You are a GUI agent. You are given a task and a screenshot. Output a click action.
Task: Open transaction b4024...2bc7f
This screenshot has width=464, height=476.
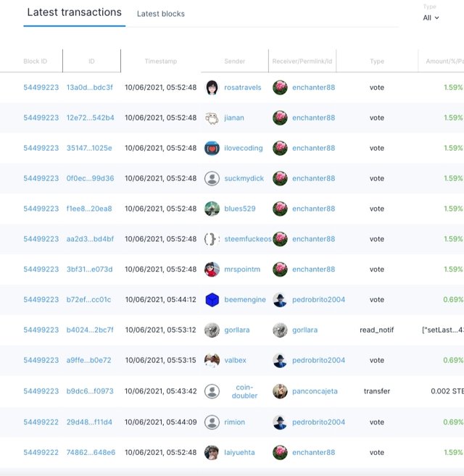click(x=90, y=330)
